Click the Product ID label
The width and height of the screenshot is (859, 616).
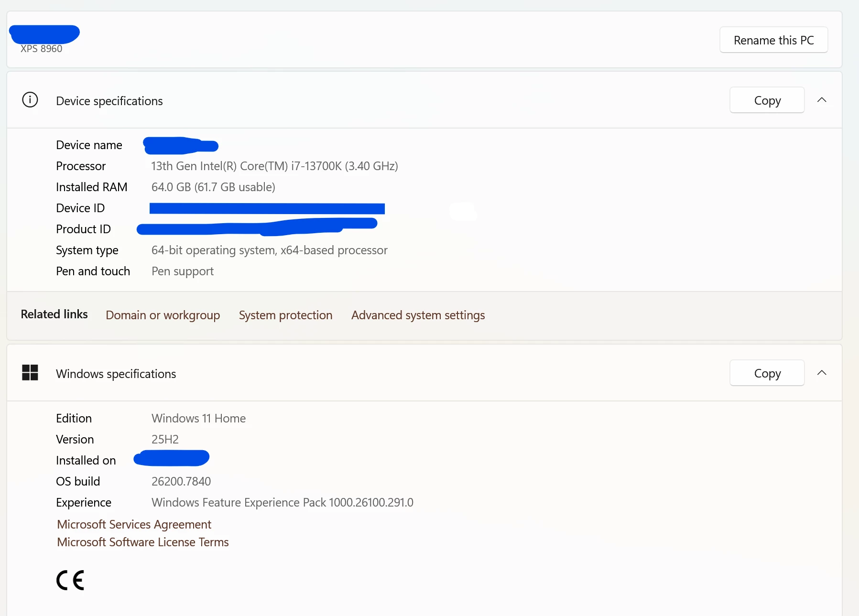[x=84, y=229]
